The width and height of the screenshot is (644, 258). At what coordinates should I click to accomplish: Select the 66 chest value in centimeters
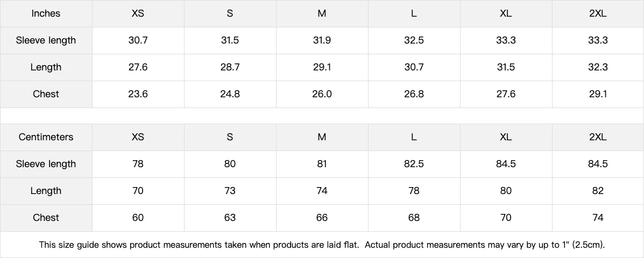[x=322, y=218]
